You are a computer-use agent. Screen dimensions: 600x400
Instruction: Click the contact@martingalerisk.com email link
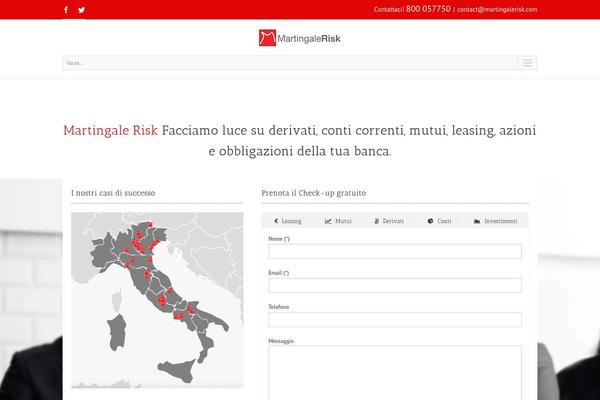click(x=497, y=10)
